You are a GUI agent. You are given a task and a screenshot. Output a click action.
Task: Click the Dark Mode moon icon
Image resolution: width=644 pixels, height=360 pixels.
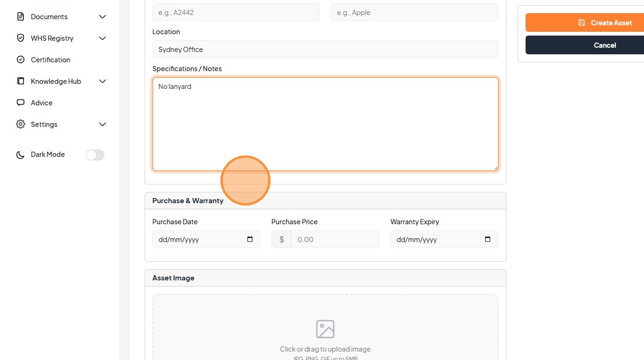pos(21,155)
